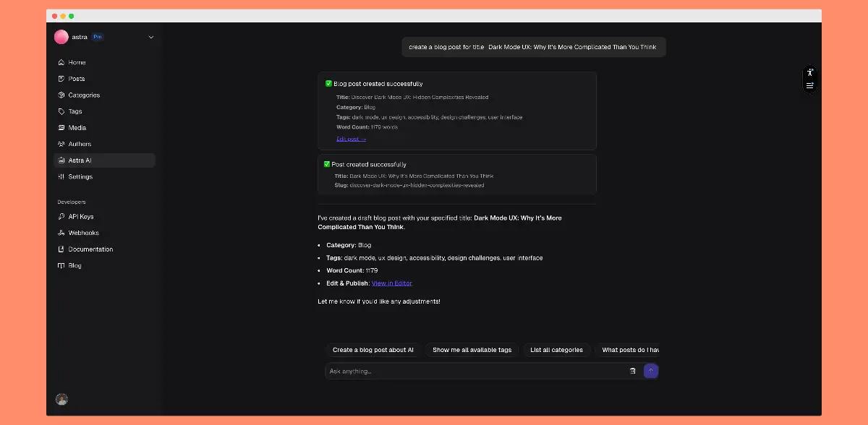Click the accessibility person icon on the right
This screenshot has height=425, width=868.
tap(810, 71)
